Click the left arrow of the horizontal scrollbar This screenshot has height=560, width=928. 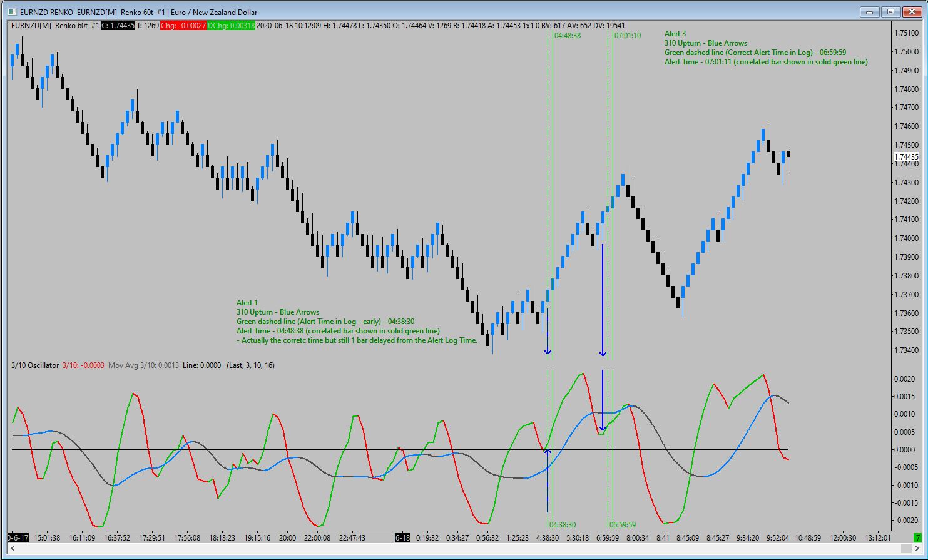pyautogui.click(x=14, y=549)
